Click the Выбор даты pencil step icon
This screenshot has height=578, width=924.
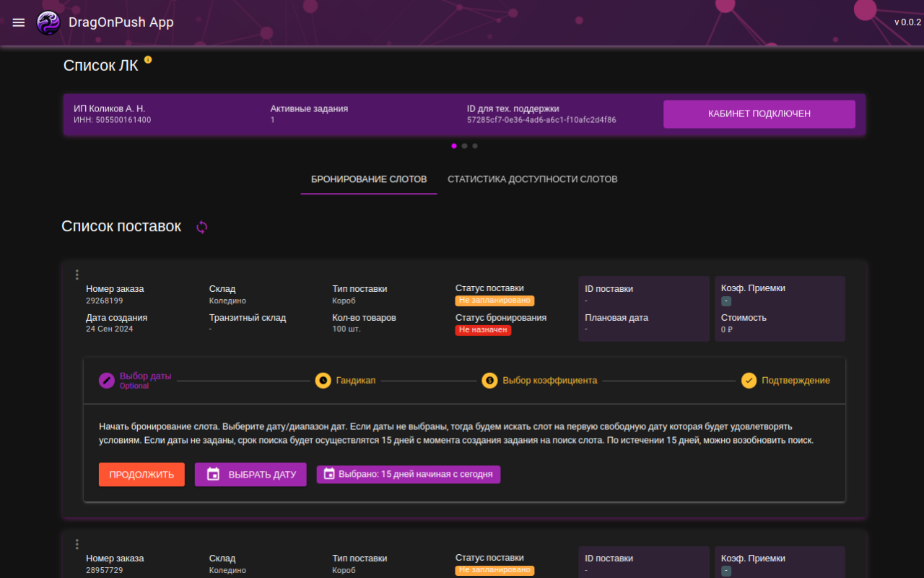point(107,381)
